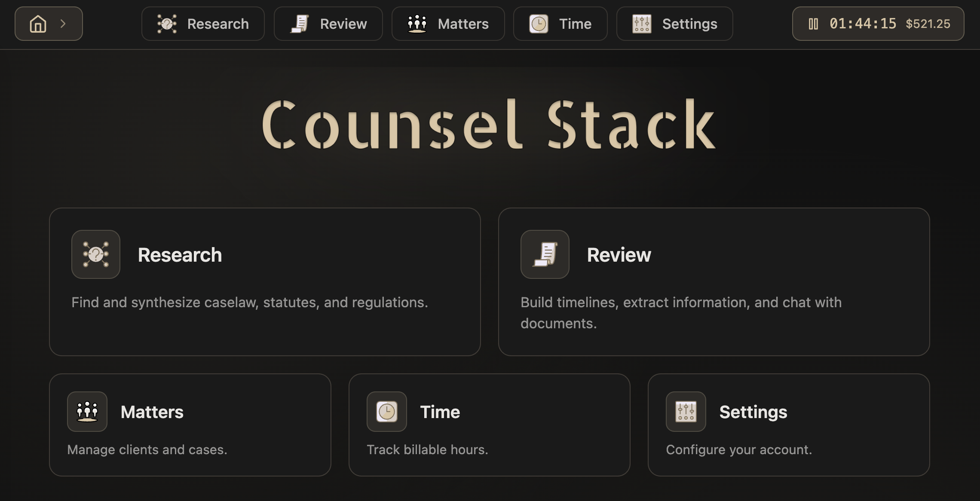Click the Matters card's people icon

(87, 412)
